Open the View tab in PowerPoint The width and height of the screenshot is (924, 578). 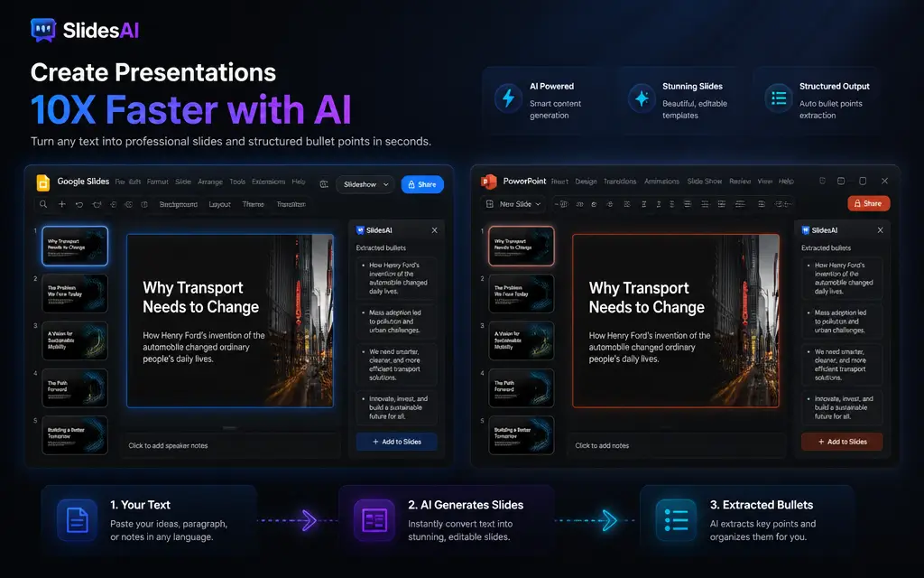click(x=765, y=182)
